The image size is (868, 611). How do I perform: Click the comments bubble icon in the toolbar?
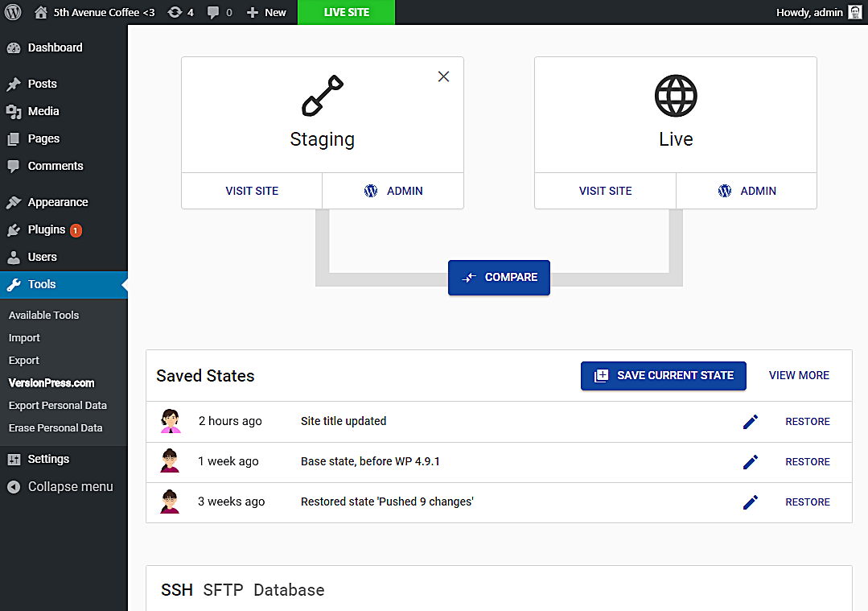pyautogui.click(x=213, y=12)
